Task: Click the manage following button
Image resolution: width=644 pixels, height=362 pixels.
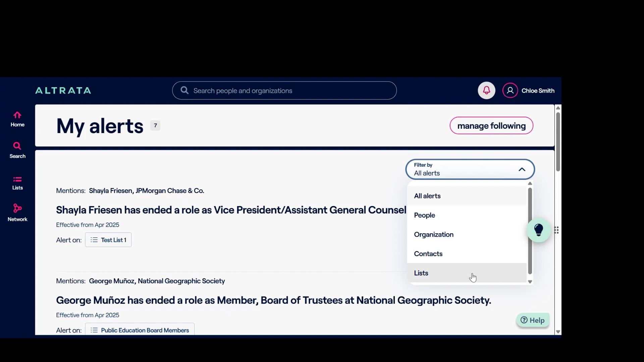Action: coord(491,126)
